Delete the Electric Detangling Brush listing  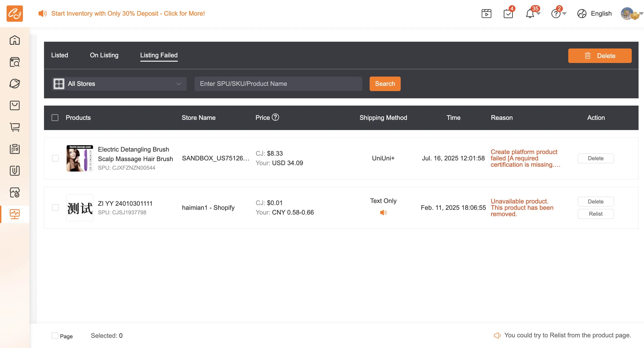[x=595, y=158]
